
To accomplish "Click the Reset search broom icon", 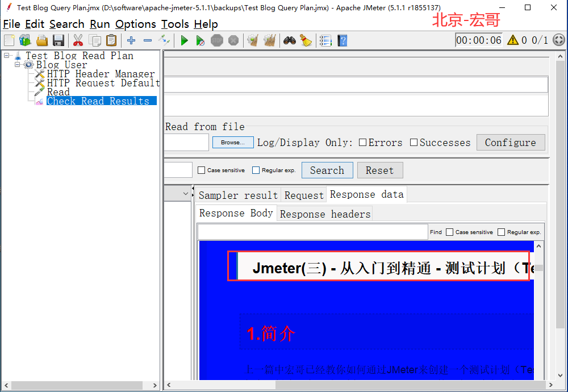I will (306, 40).
